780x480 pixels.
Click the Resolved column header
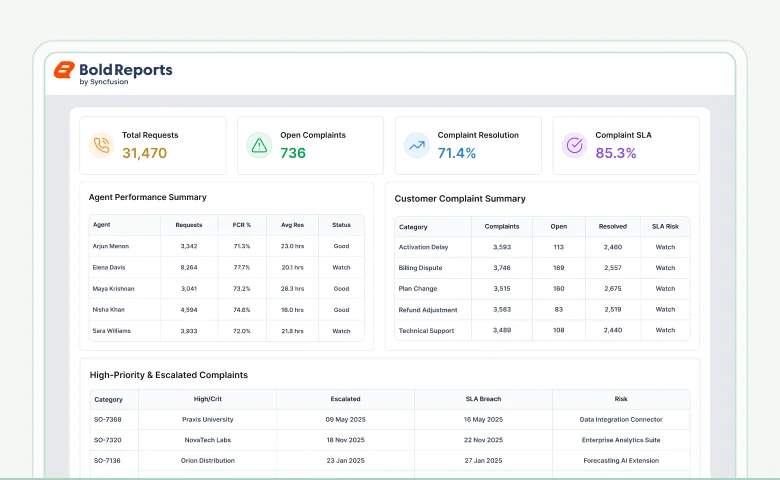click(613, 226)
